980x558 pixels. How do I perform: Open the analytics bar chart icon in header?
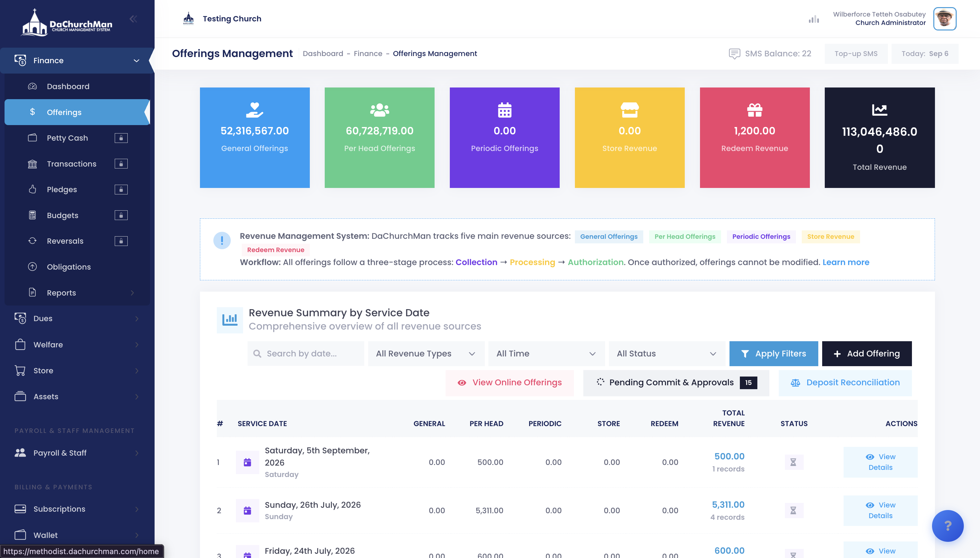pos(814,19)
